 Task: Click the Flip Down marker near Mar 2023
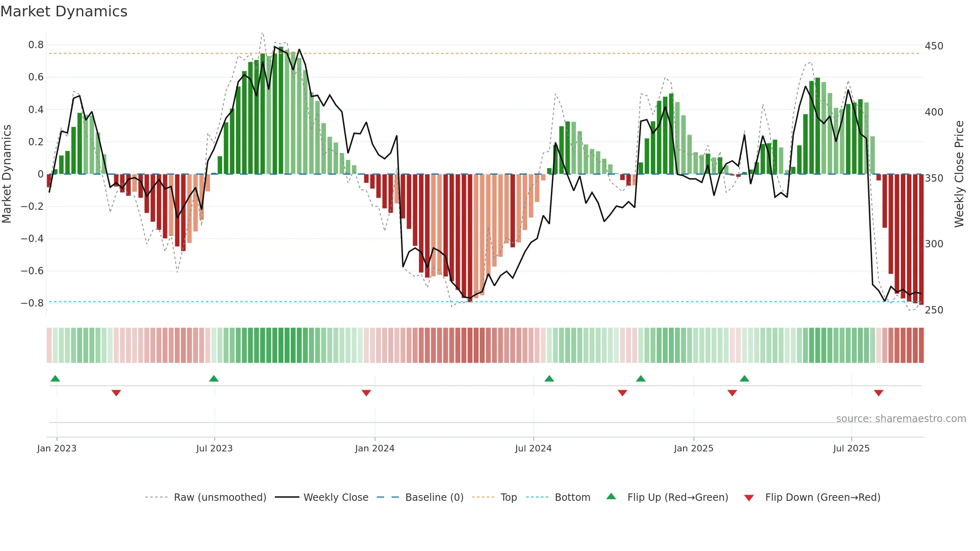116,393
